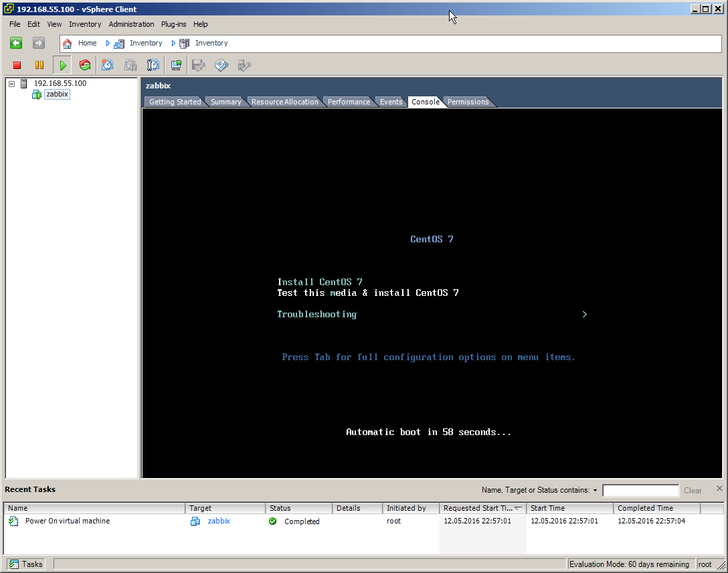This screenshot has width=728, height=573.
Task: Take a snapshot of the virtual machine
Action: click(x=108, y=65)
